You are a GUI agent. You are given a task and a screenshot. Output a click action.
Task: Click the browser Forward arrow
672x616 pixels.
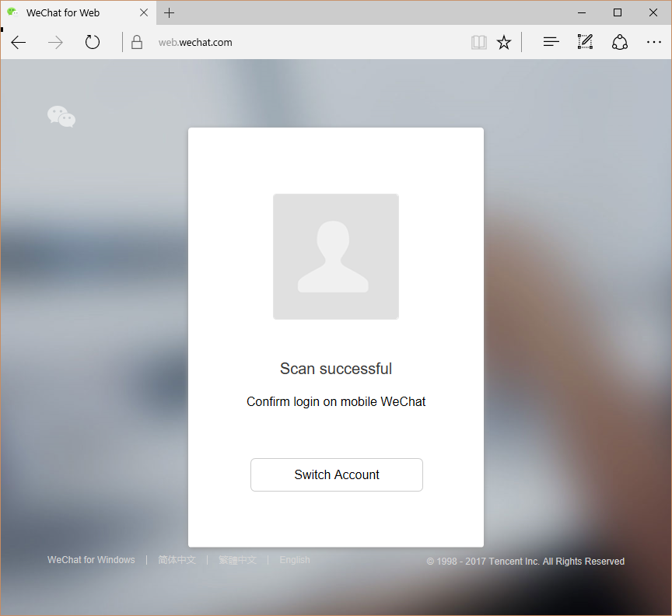55,43
